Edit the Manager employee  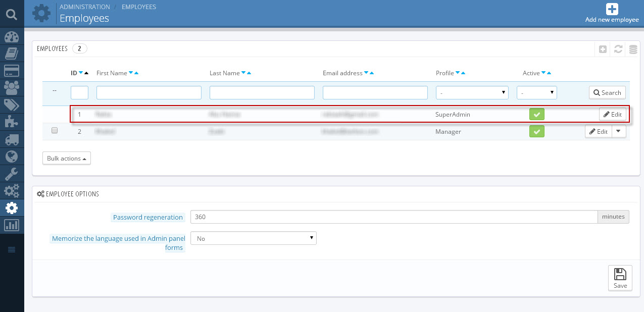[x=599, y=132]
